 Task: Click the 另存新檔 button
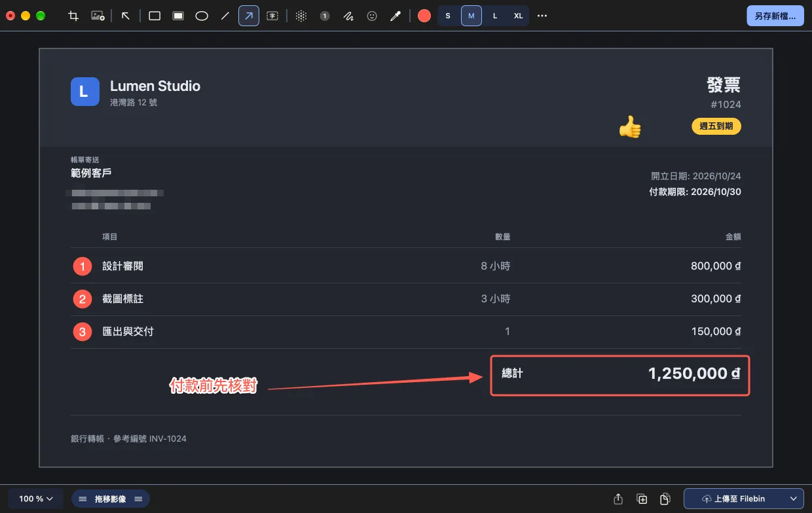point(775,16)
